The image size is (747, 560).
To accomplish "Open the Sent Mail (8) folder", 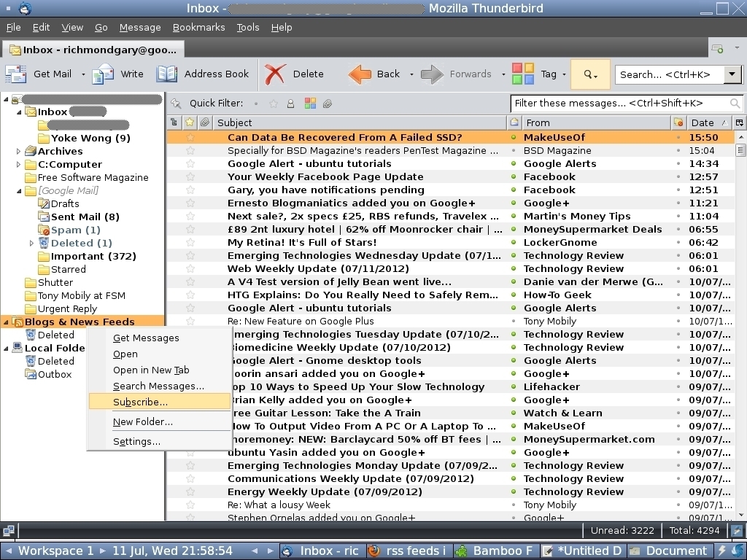I will [85, 217].
